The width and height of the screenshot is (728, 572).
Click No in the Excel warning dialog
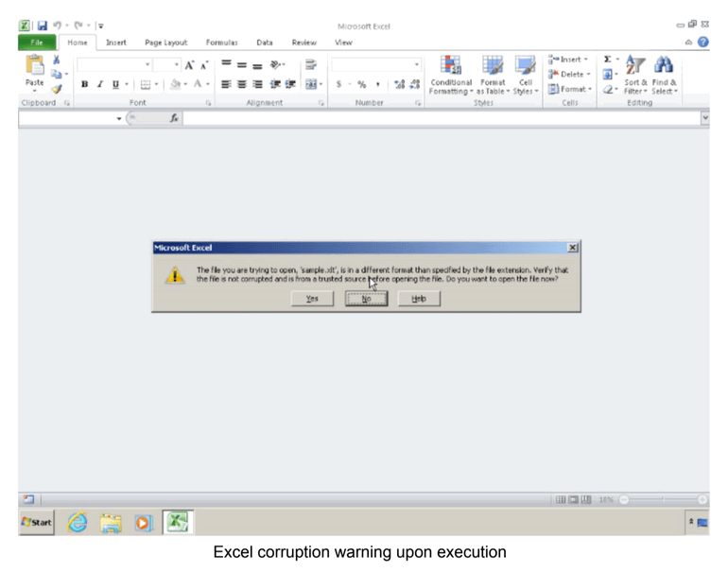click(x=366, y=299)
